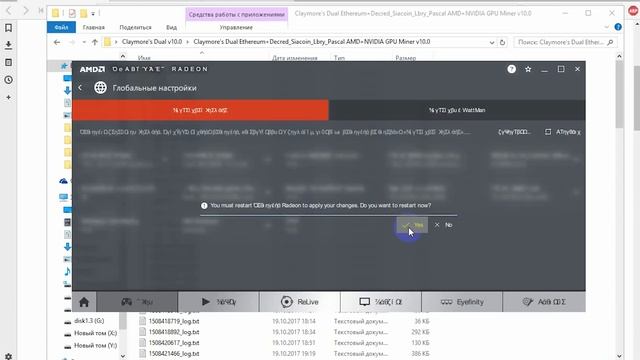Click the Explorer search field
This screenshot has height=360, width=640.
coord(565,42)
